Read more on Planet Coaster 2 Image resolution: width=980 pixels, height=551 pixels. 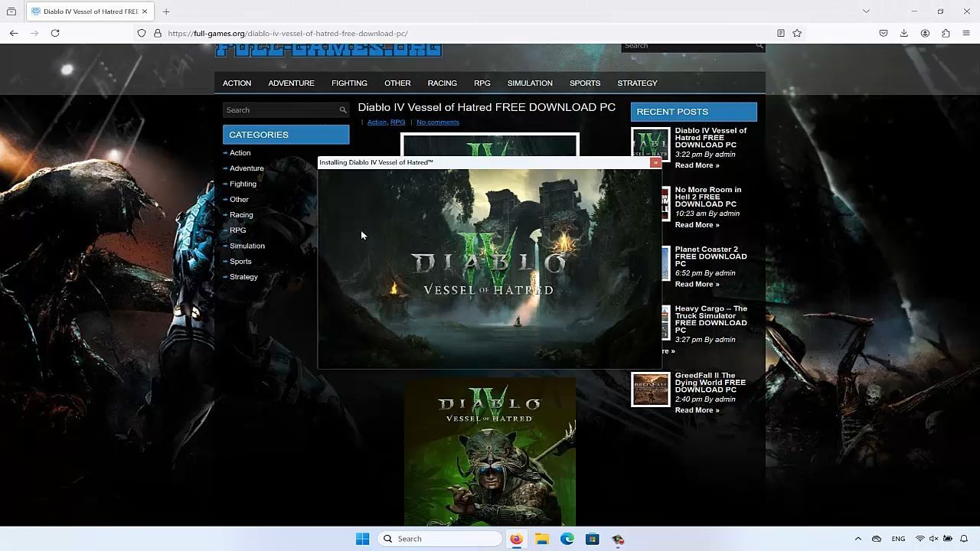coord(697,284)
